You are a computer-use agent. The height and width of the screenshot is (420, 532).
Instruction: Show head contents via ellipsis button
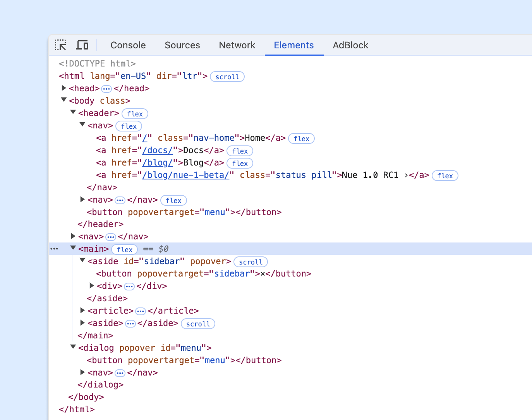106,89
